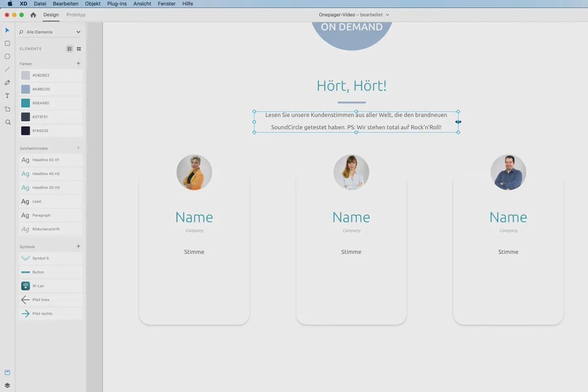Image resolution: width=588 pixels, height=392 pixels.
Task: Open the Hilfe menu
Action: [x=188, y=3]
